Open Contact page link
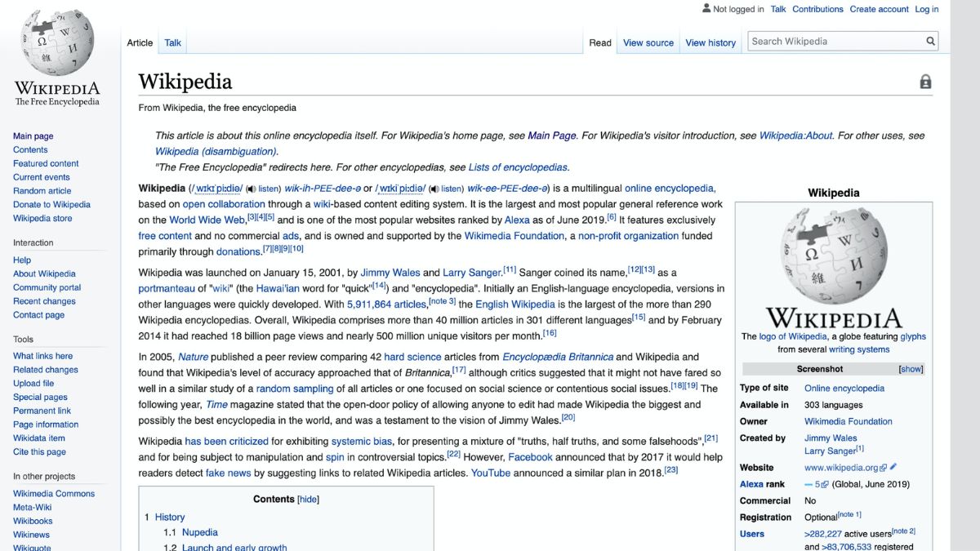The height and width of the screenshot is (551, 980). coord(38,315)
